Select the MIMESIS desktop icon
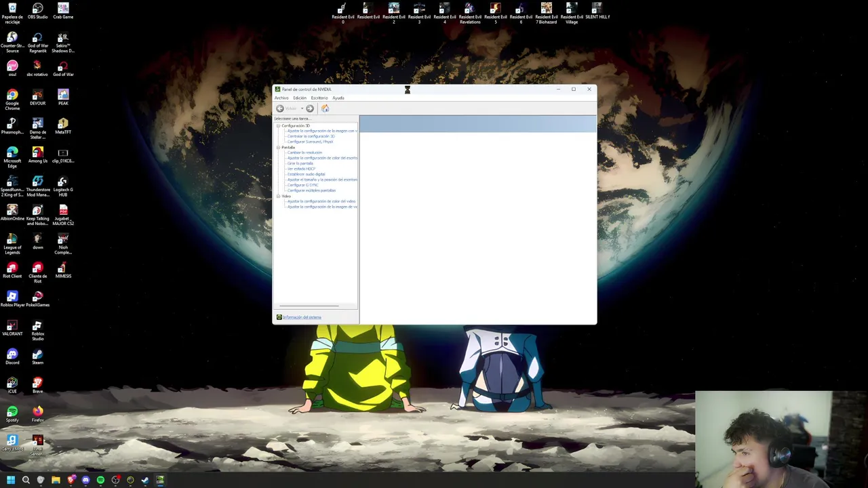Screen dimensions: 868x488 (x=63, y=270)
